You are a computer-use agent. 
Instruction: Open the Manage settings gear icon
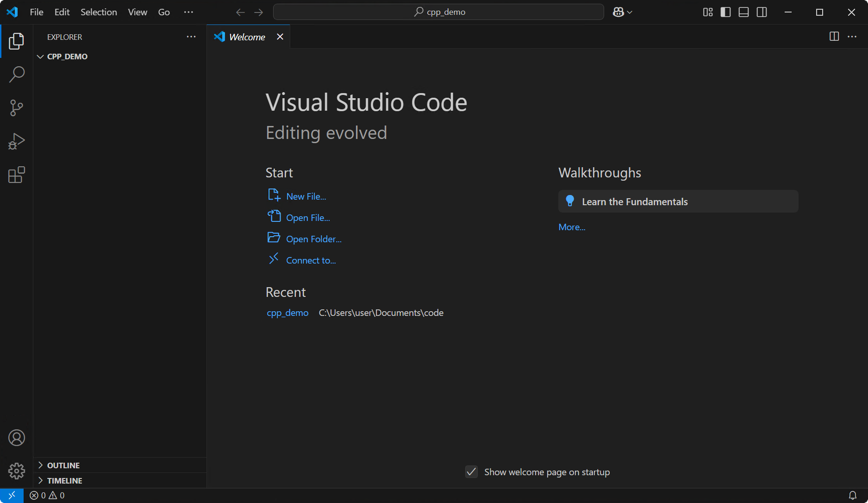pyautogui.click(x=16, y=471)
